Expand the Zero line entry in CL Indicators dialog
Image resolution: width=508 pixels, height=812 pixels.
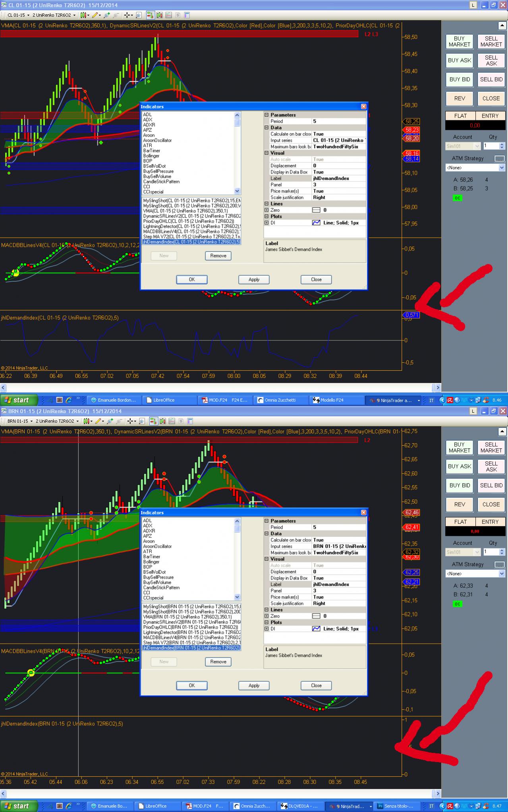(267, 210)
